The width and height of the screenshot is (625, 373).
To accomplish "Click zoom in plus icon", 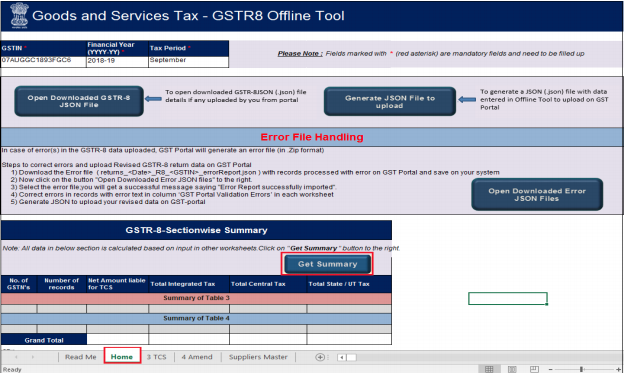I will pos(619,369).
